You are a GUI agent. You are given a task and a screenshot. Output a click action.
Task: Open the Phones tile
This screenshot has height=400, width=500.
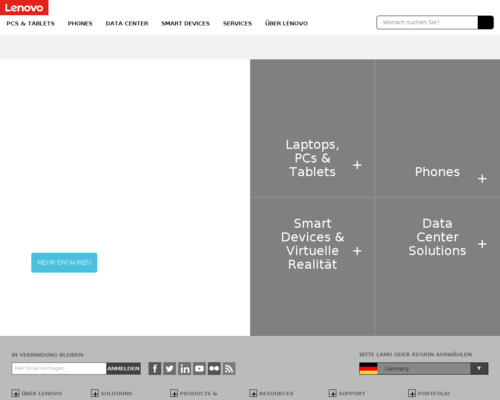tap(438, 128)
